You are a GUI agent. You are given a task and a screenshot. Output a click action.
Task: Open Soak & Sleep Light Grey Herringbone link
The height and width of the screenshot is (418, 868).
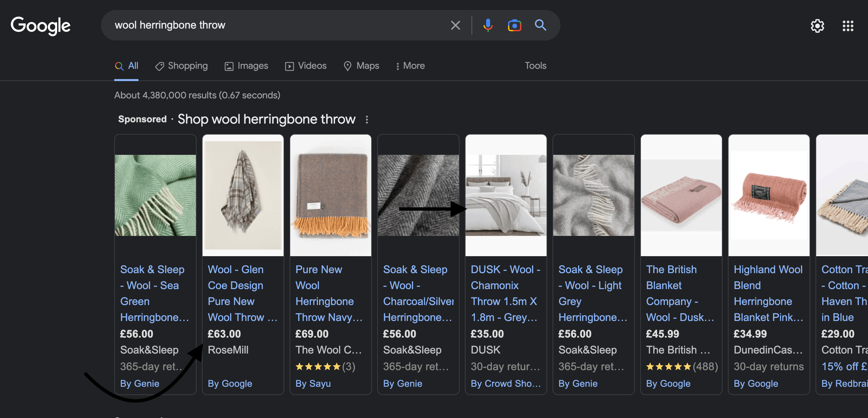point(593,293)
